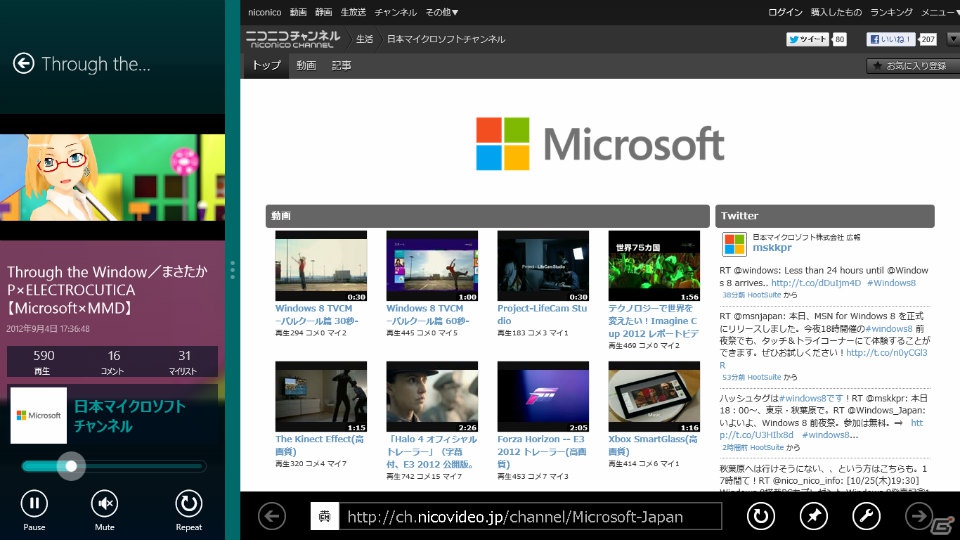The width and height of the screenshot is (960, 540).
Task: Click the お気に入り登録 button
Action: coord(913,66)
